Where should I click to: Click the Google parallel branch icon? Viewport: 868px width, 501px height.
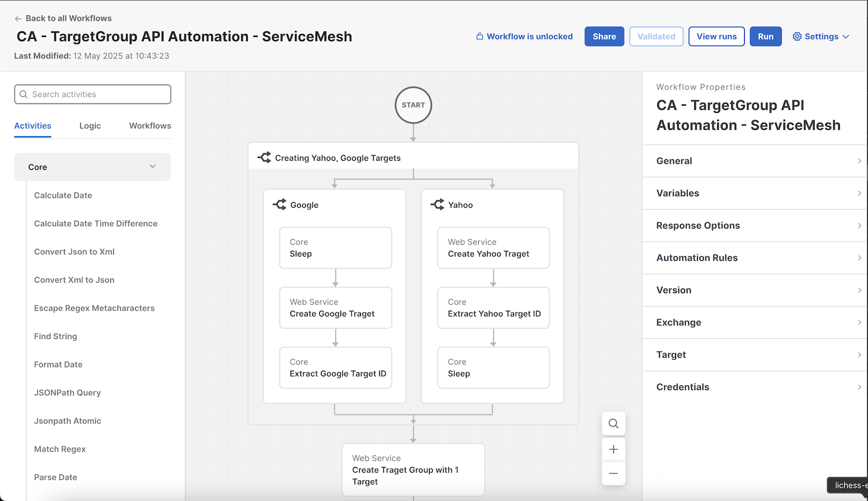(279, 204)
